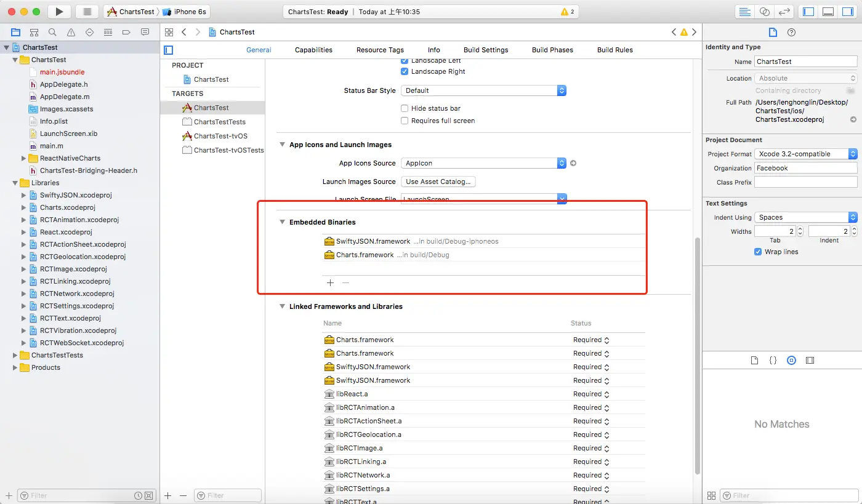Image resolution: width=862 pixels, height=504 pixels.
Task: Edit the Organization field Facebook
Action: (805, 168)
